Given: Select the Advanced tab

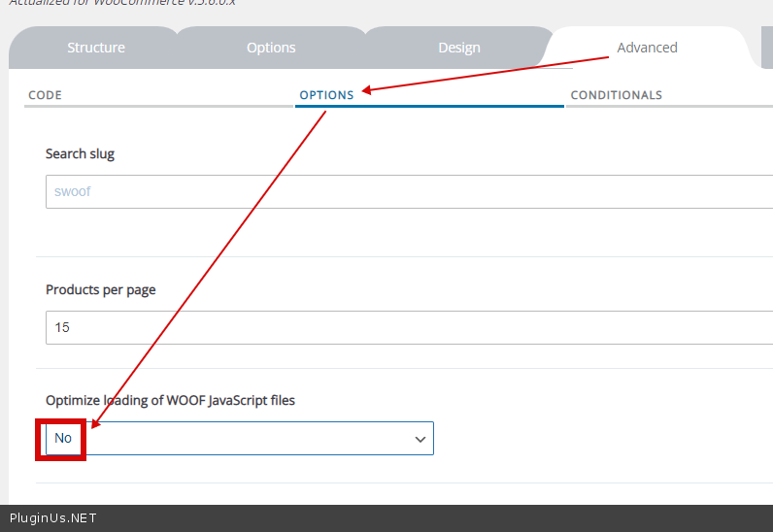Looking at the screenshot, I should [x=647, y=48].
